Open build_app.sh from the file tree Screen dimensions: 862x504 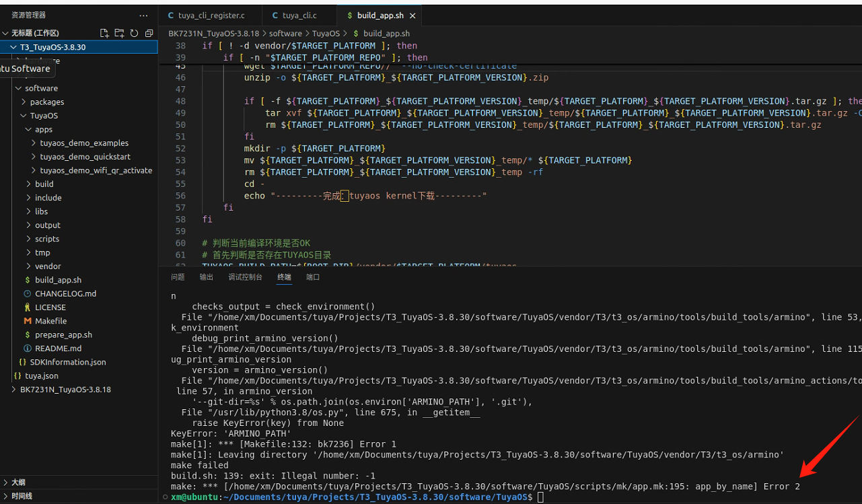79,280
